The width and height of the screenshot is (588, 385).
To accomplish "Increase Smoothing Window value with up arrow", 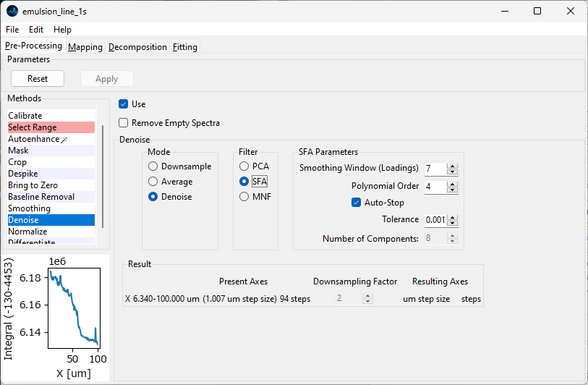I will pos(452,165).
